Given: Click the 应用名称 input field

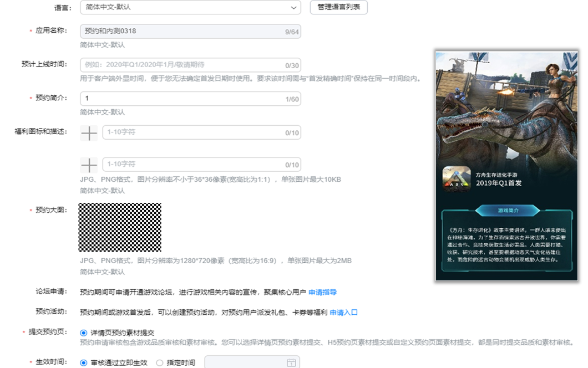Looking at the screenshot, I should tap(190, 32).
